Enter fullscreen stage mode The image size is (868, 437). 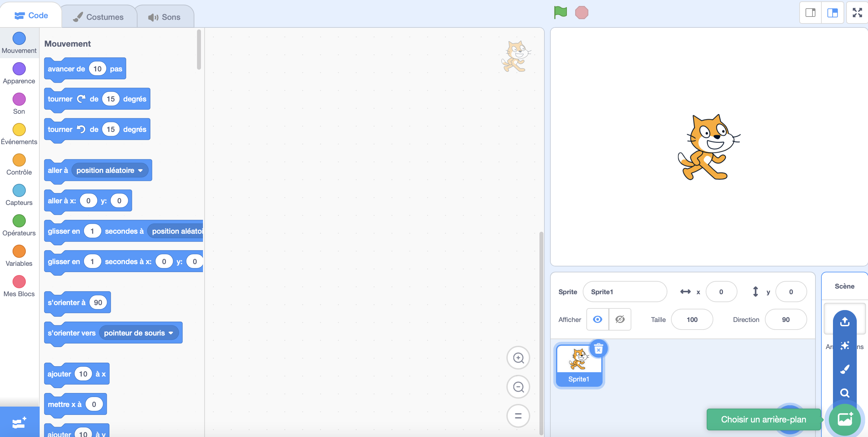(857, 13)
